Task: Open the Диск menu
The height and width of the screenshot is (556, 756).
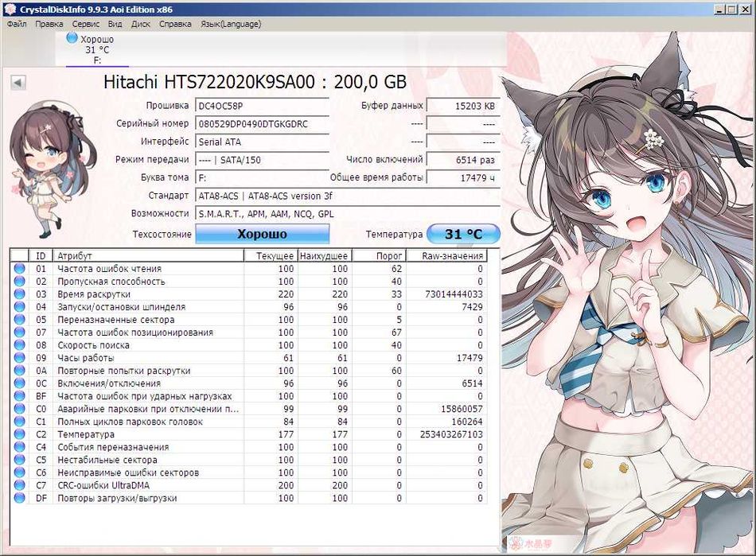Action: (x=140, y=24)
